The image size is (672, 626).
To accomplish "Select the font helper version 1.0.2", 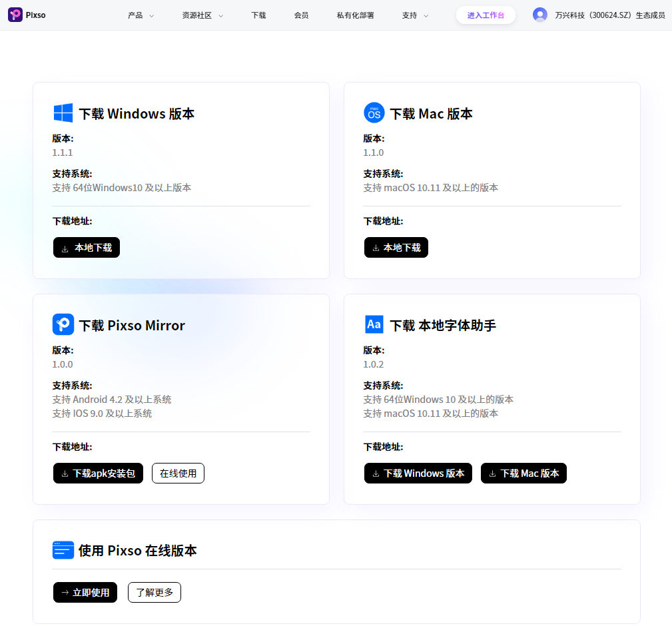I will pyautogui.click(x=374, y=364).
